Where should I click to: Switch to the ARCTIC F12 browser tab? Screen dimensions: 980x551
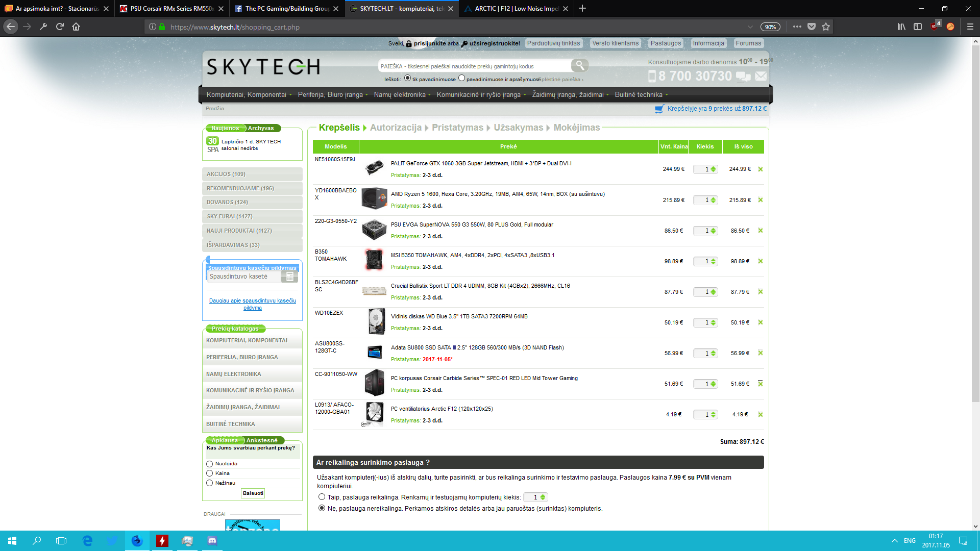coord(516,9)
